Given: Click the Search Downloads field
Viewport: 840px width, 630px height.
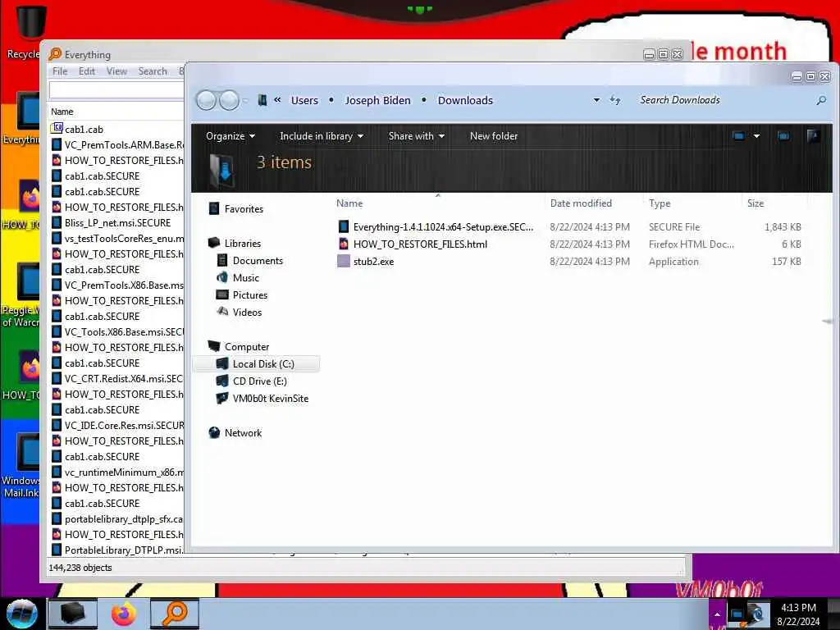Looking at the screenshot, I should click(725, 100).
